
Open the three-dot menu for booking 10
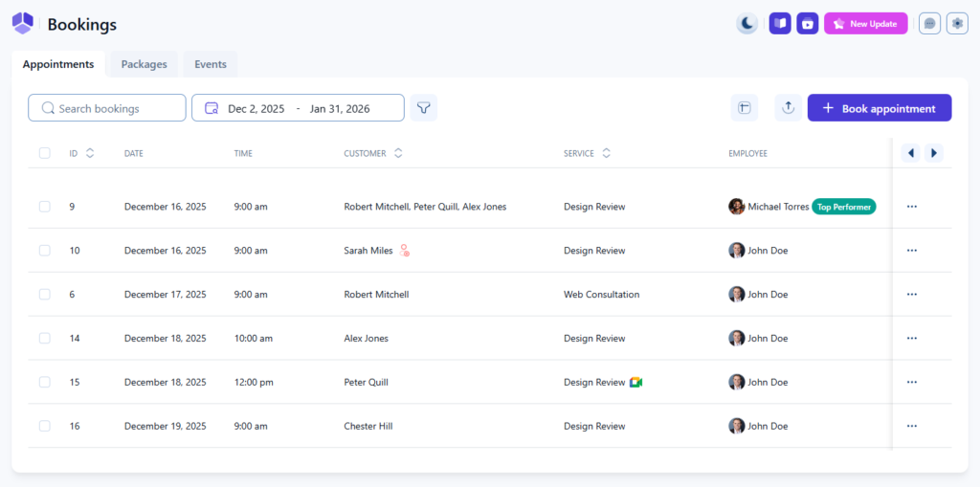point(911,251)
